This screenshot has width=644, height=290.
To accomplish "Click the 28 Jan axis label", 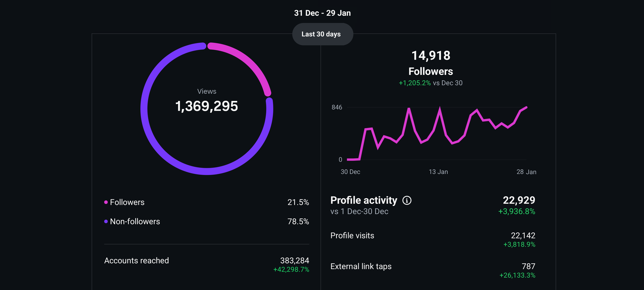I will click(526, 172).
